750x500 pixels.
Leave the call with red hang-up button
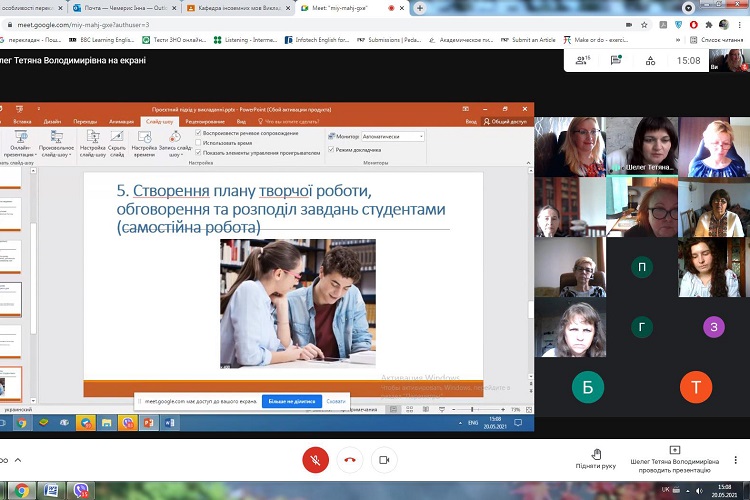350,460
